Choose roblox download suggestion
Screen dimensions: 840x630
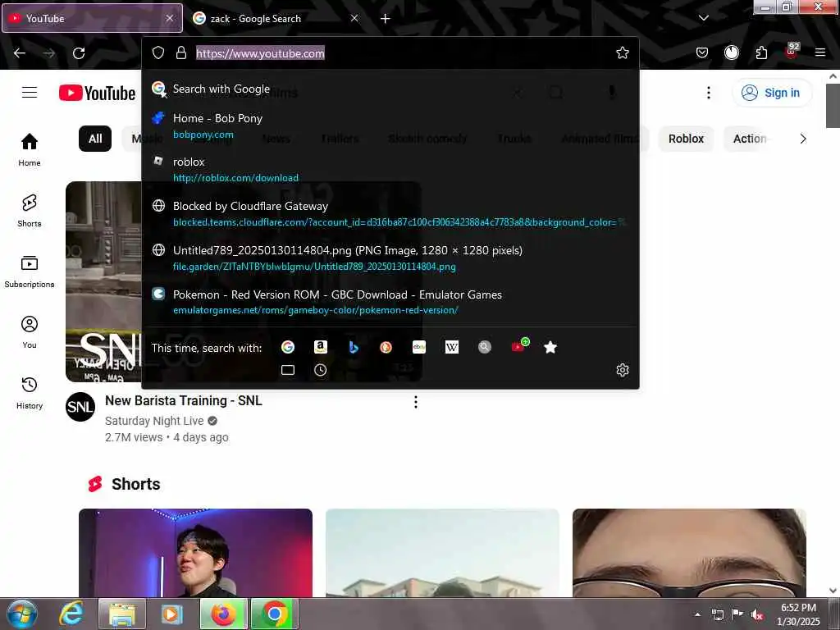390,169
